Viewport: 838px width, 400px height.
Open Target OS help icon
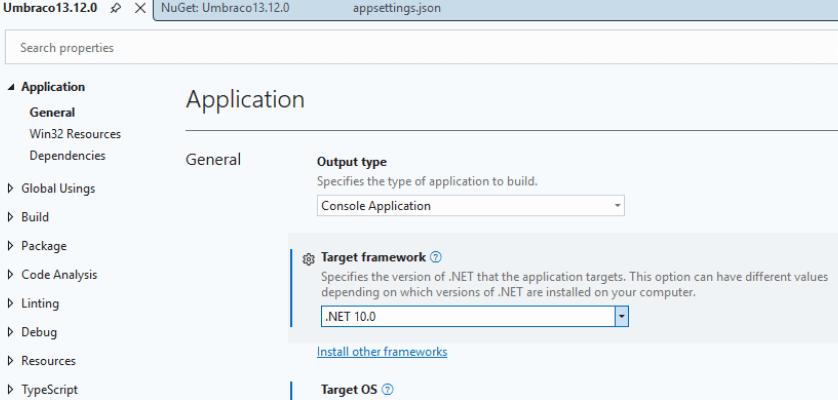coord(388,389)
